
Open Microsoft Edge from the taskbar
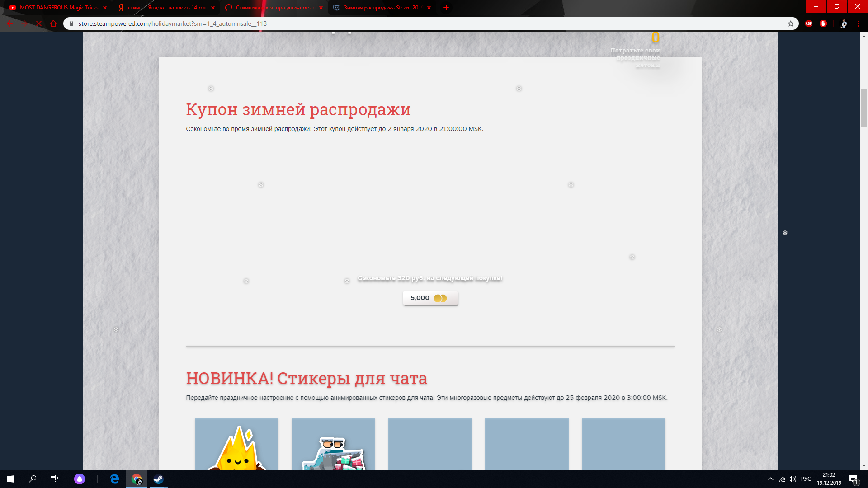115,479
